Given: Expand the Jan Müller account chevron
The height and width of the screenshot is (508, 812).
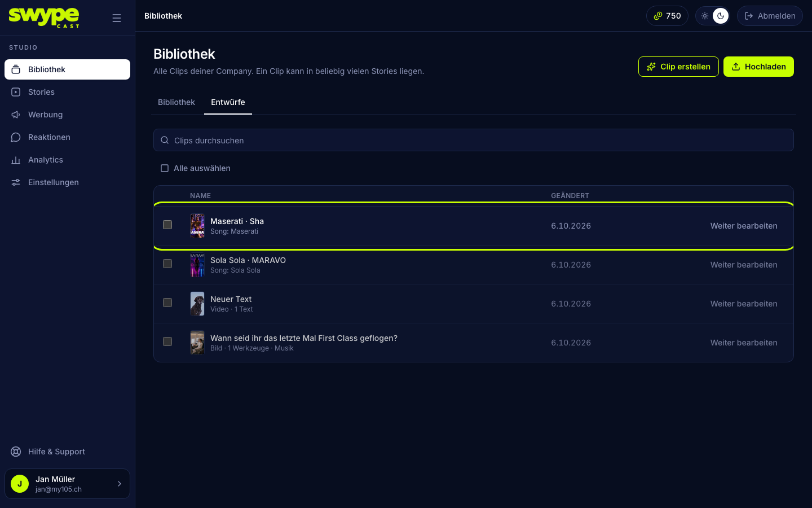Looking at the screenshot, I should tap(119, 484).
